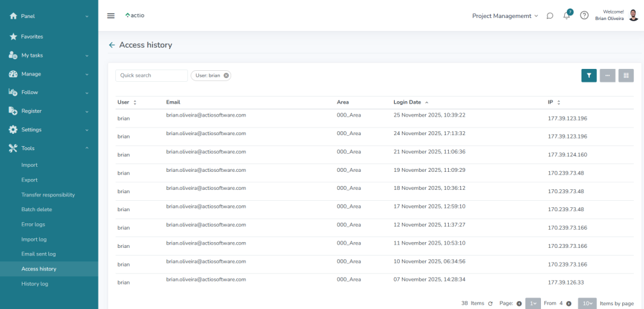Screen dimensions: 644x309
Task: Select the 11 November 2025, 10:53:10 login
Action: (429, 243)
